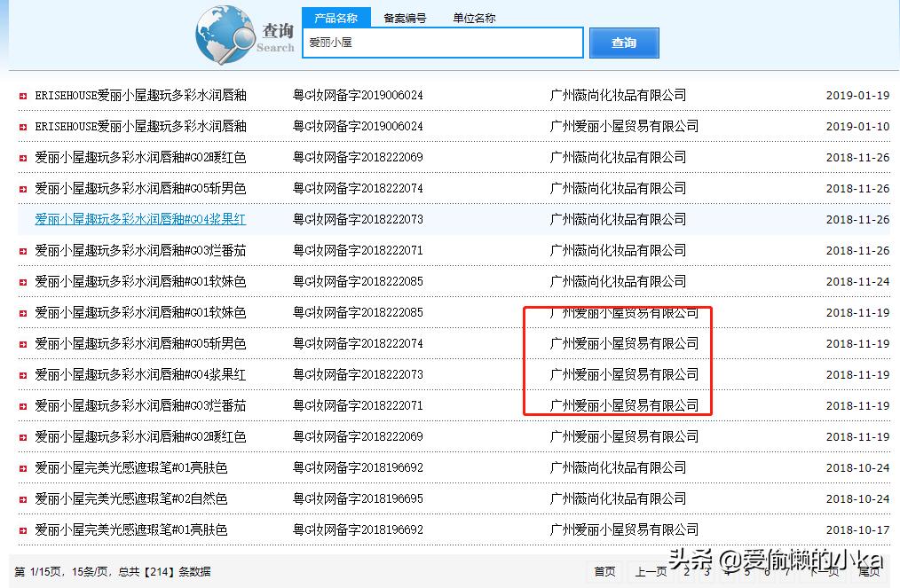The width and height of the screenshot is (900, 588).
Task: Open the highlighted 爱丽小屋趣玩多彩水润唇釉#G04浆果红 link
Action: pos(139,219)
